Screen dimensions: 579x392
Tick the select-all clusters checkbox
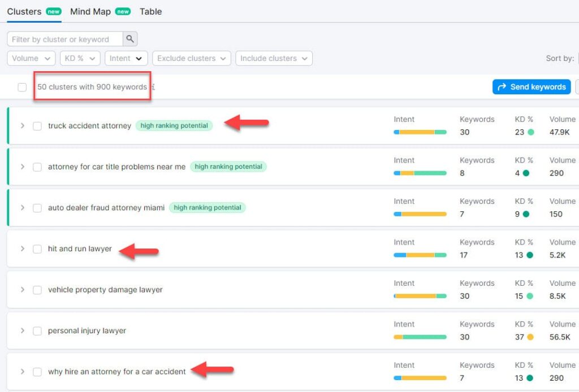point(22,88)
